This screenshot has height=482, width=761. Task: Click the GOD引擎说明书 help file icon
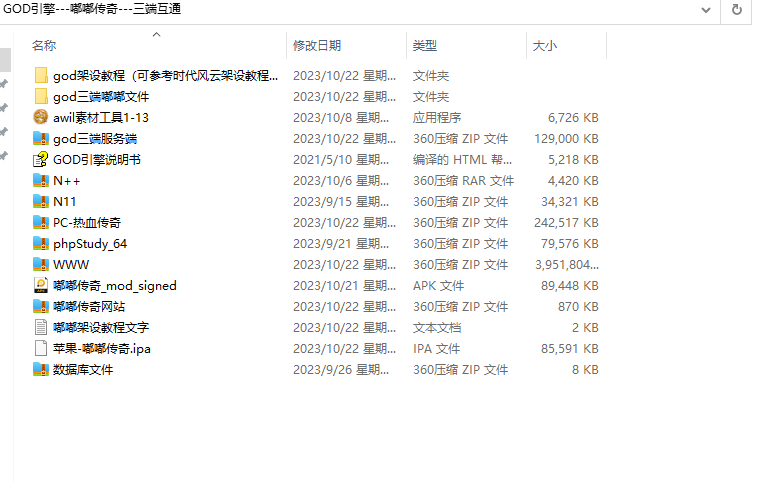[x=41, y=159]
